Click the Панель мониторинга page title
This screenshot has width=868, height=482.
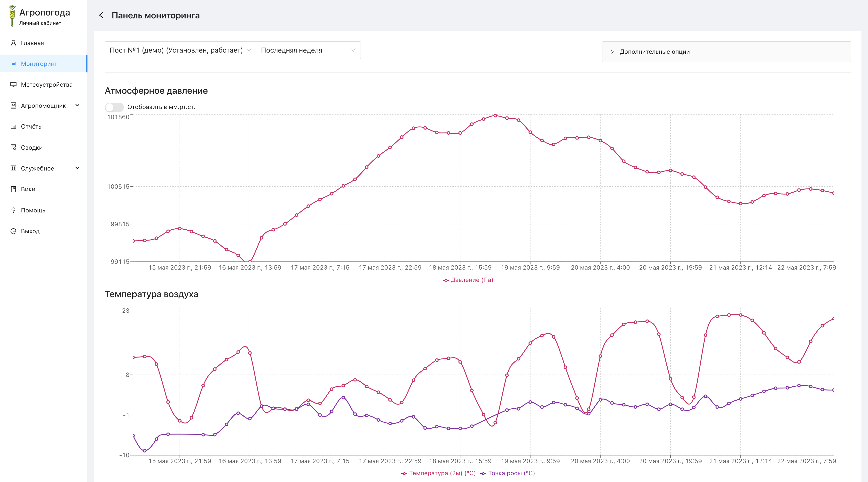coord(156,16)
